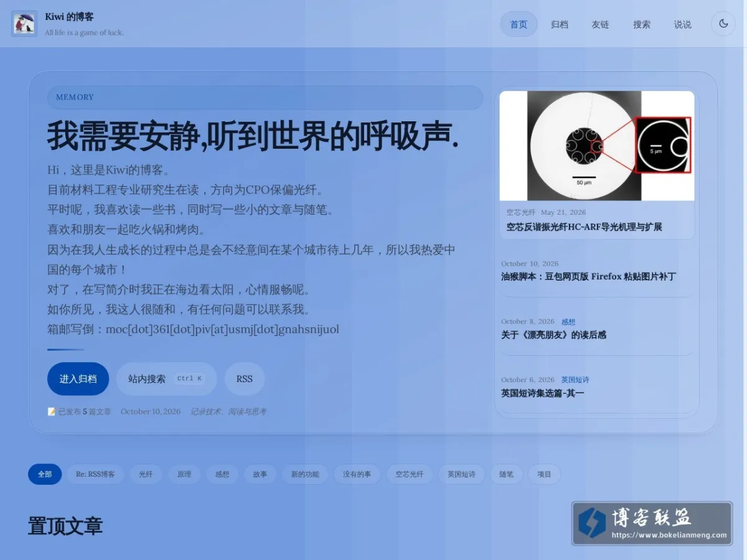Open the 搜索 nav item
The height and width of the screenshot is (560, 747).
641,24
